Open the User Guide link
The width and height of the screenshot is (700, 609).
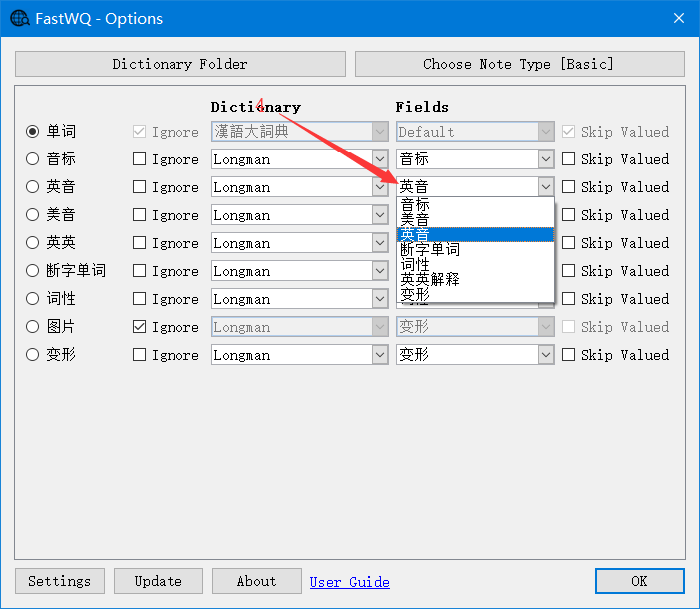click(x=349, y=582)
